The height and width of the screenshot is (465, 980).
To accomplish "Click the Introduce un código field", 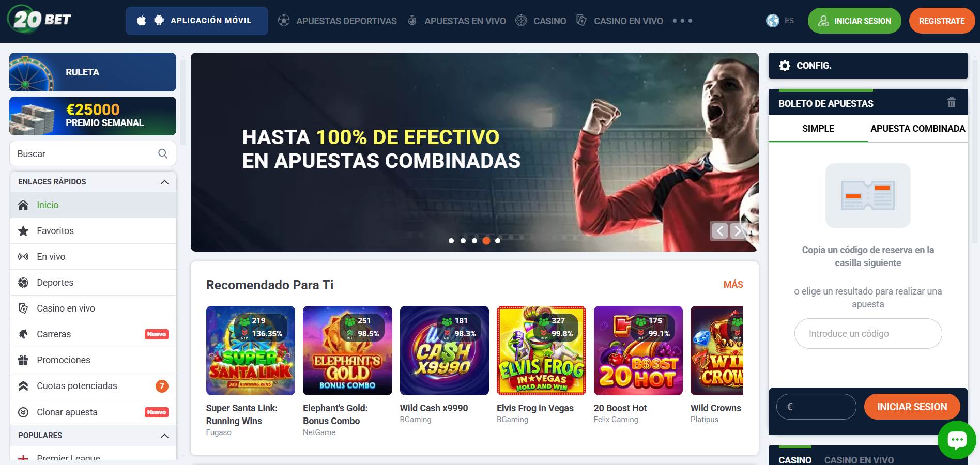I will tap(868, 334).
